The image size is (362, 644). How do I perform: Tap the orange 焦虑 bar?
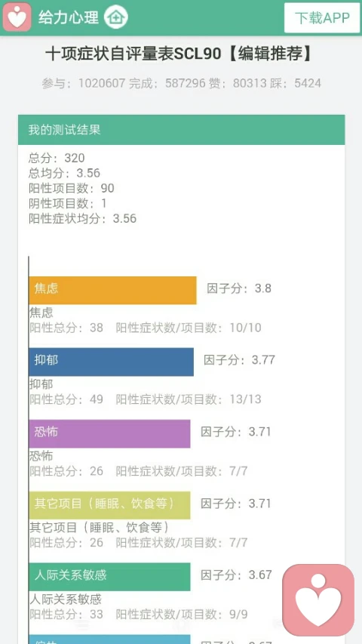point(112,291)
